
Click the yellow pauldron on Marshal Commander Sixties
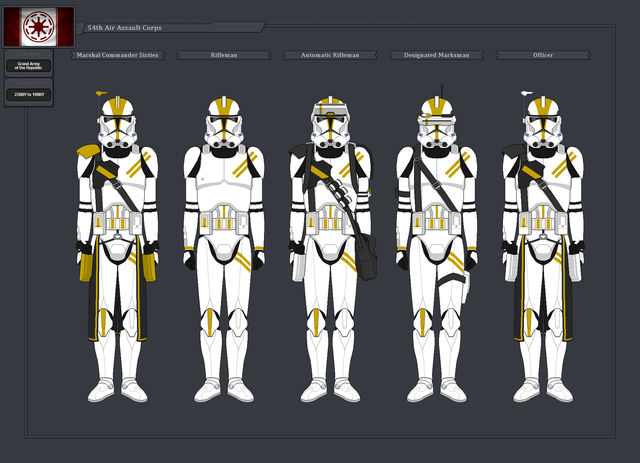pyautogui.click(x=88, y=151)
